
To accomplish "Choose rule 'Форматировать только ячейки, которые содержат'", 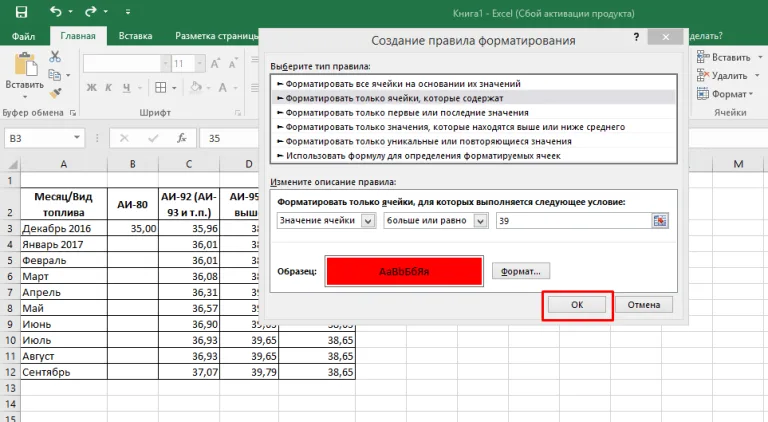I will pyautogui.click(x=474, y=98).
